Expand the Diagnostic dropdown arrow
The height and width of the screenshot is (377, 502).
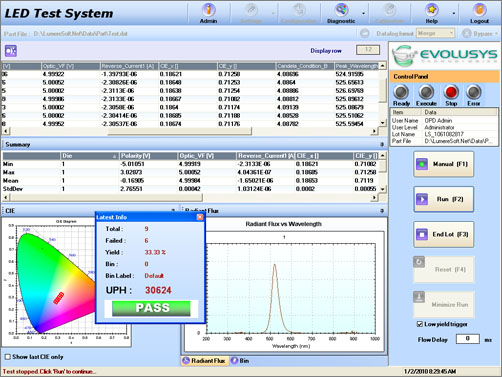[x=363, y=13]
